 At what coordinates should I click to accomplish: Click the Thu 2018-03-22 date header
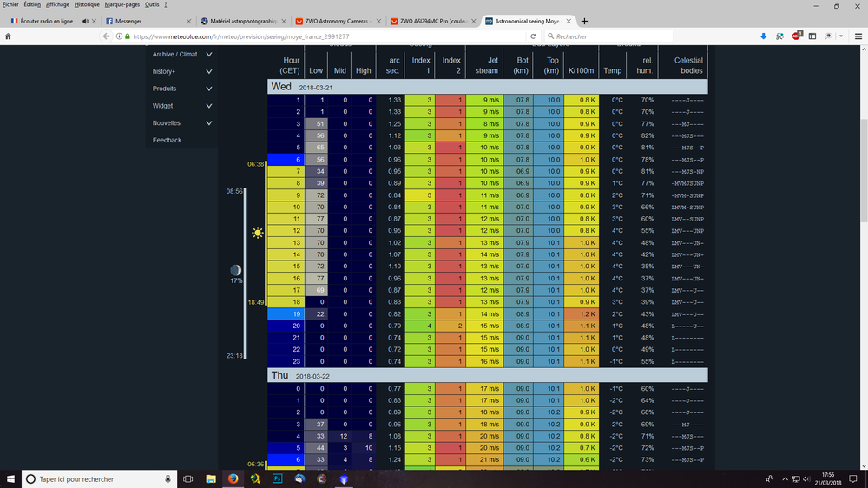[487, 376]
